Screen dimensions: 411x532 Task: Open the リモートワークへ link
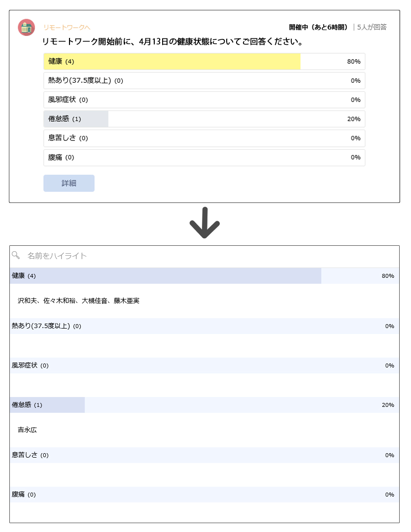[x=67, y=28]
